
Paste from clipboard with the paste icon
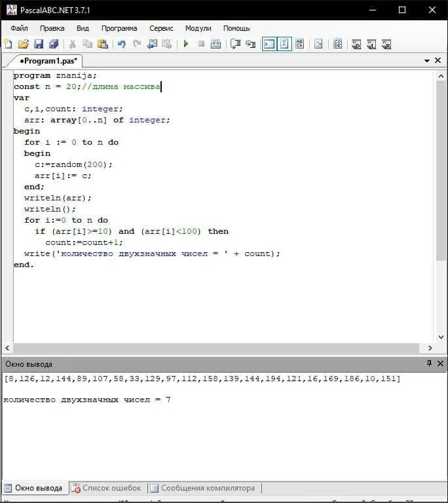tap(103, 44)
